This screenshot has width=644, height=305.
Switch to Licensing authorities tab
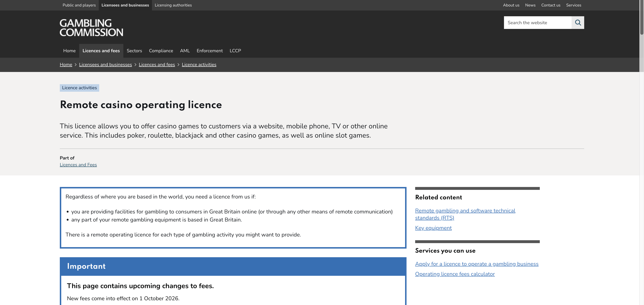[173, 5]
